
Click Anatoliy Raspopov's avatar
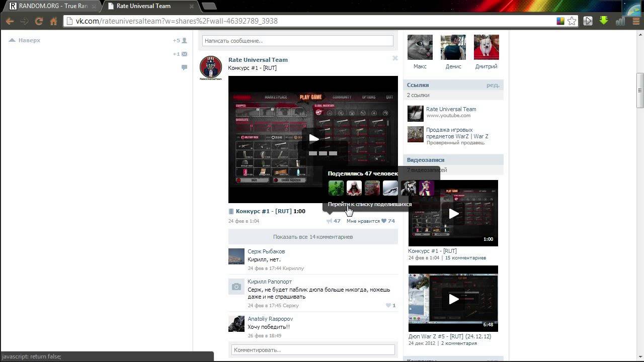(236, 324)
